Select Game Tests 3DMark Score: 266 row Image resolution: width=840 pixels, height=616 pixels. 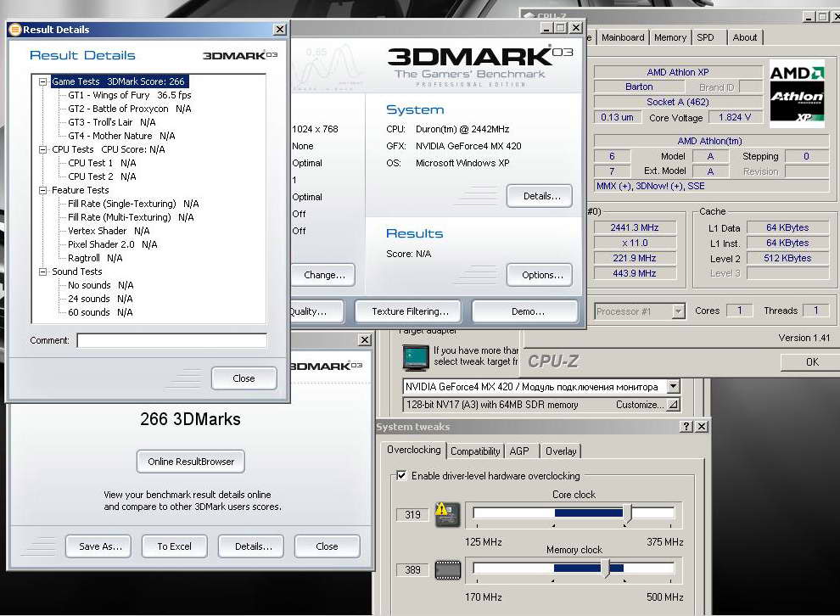pos(119,81)
